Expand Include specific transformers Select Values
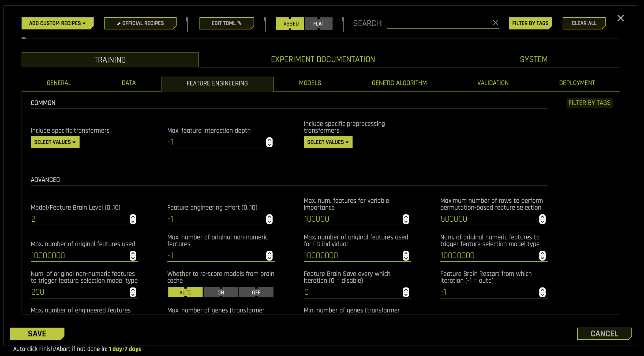Viewport: 644px width, 356px height. 55,142
